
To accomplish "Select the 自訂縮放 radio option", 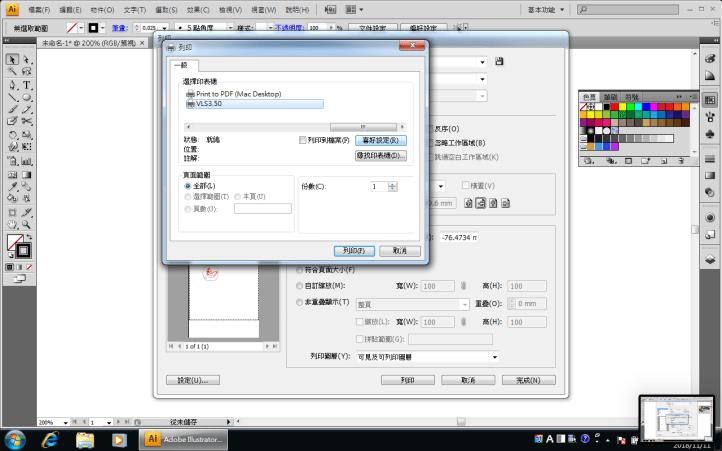I will pyautogui.click(x=300, y=286).
